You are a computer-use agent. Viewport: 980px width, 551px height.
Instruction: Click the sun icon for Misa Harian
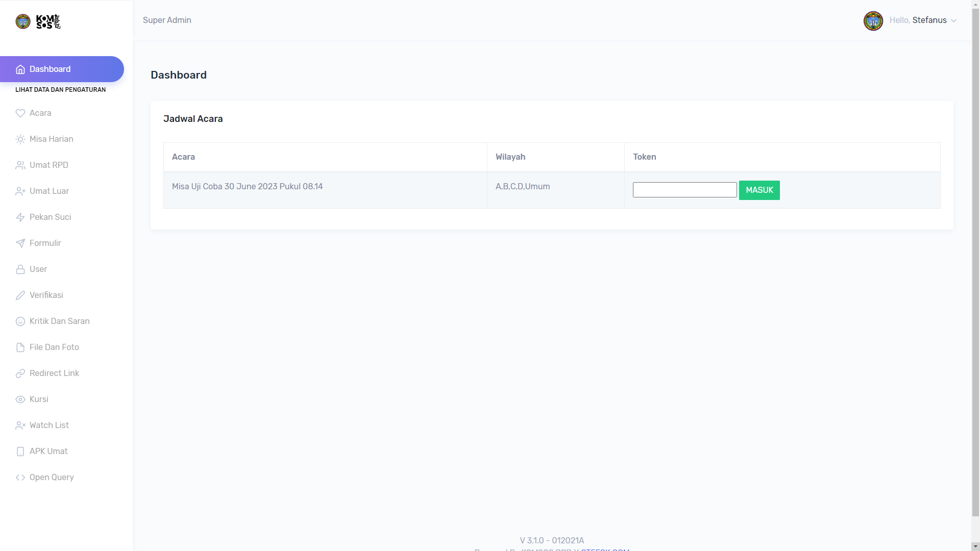(20, 139)
